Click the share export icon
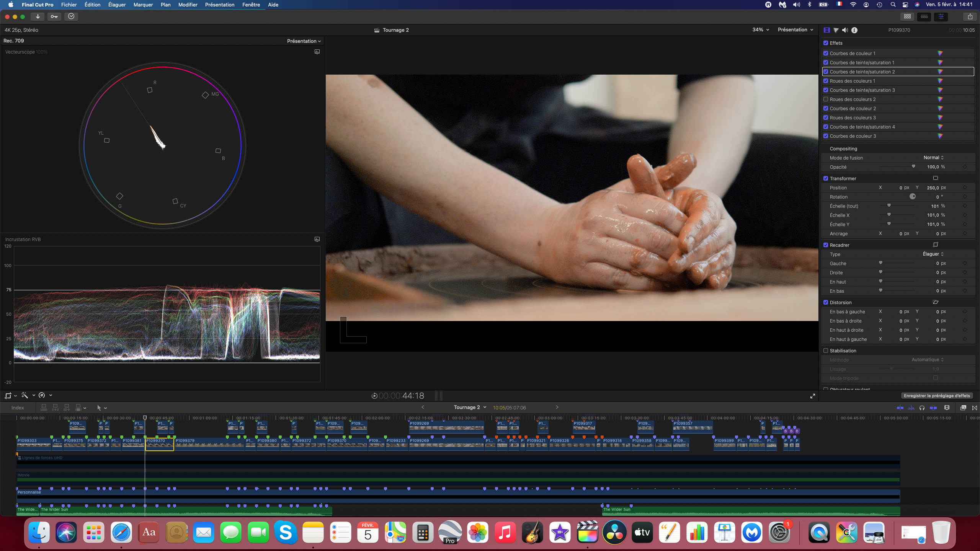This screenshot has height=551, width=980. click(970, 16)
